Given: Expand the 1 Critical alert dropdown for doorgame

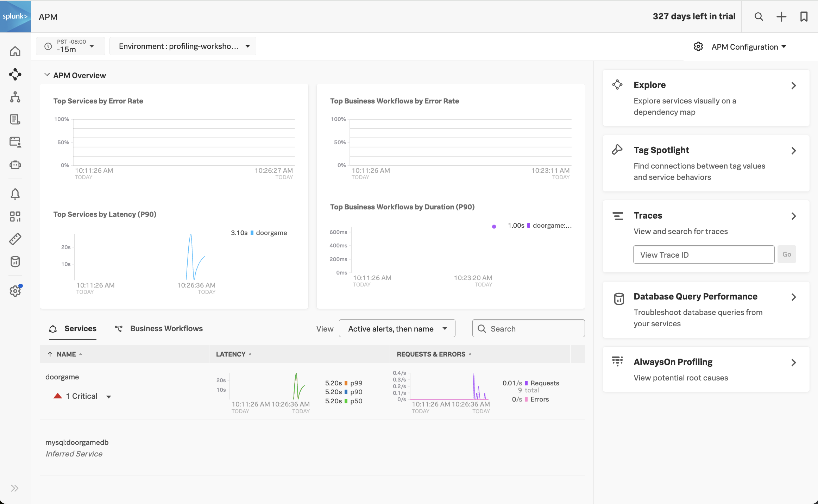Looking at the screenshot, I should click(108, 396).
